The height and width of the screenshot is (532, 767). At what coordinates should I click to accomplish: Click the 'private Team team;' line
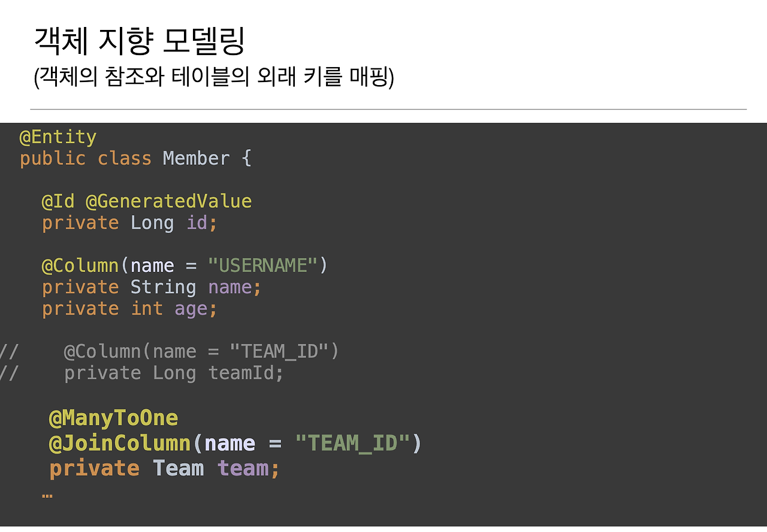[165, 468]
